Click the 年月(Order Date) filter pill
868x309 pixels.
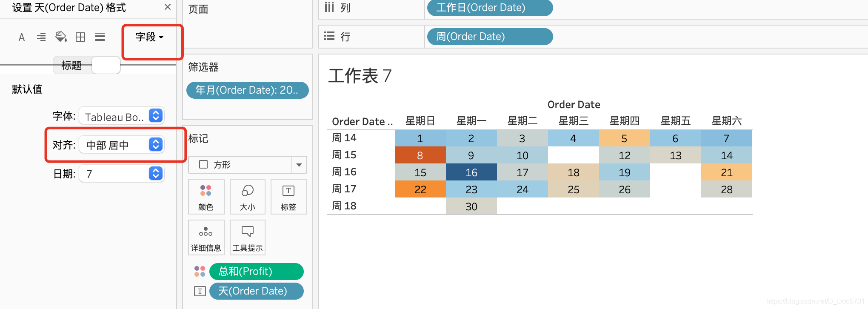[x=247, y=90]
